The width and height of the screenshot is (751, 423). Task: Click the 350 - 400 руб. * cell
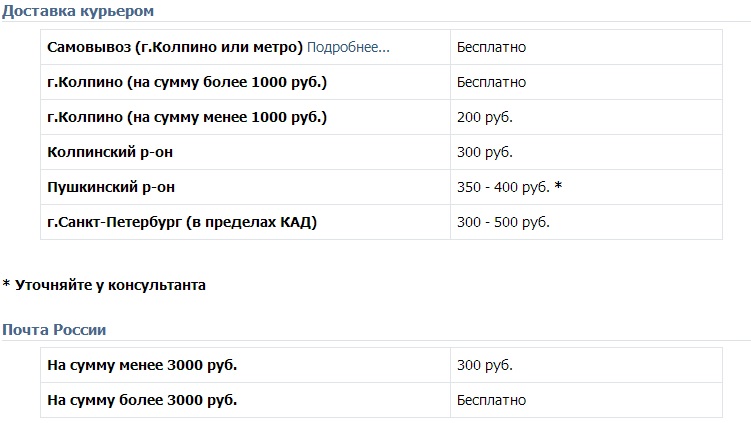coord(509,187)
